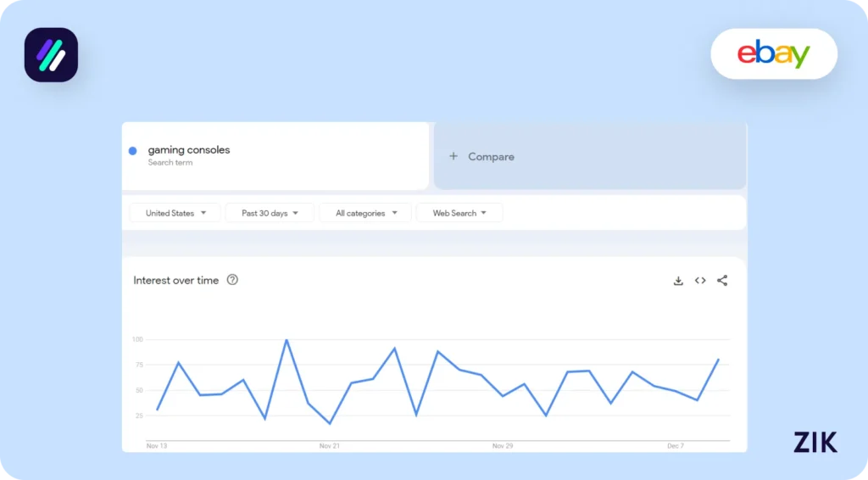Click the Nov 13 axis label
This screenshot has height=480, width=868.
pyautogui.click(x=157, y=446)
